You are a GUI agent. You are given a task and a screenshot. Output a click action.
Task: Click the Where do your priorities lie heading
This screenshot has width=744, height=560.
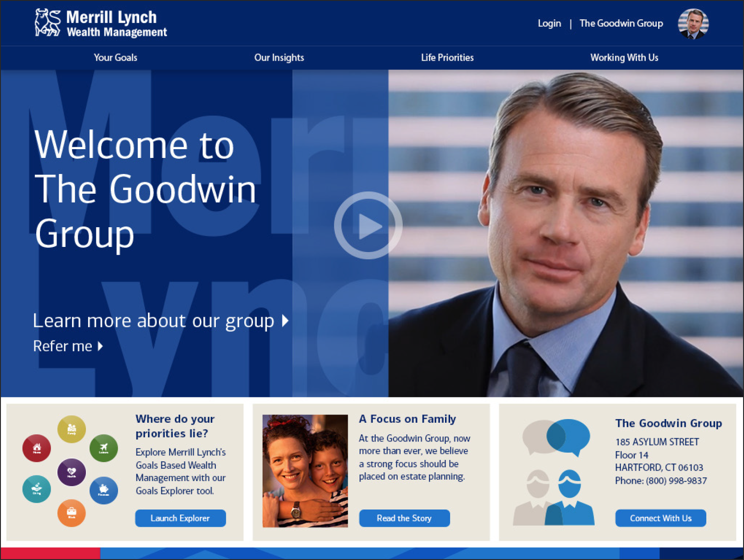(175, 426)
